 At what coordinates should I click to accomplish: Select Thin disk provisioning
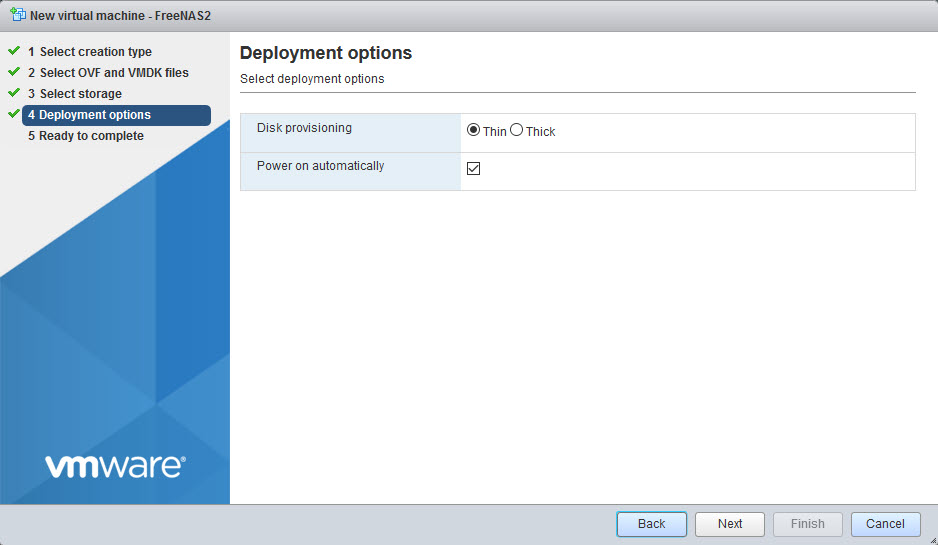pos(473,130)
